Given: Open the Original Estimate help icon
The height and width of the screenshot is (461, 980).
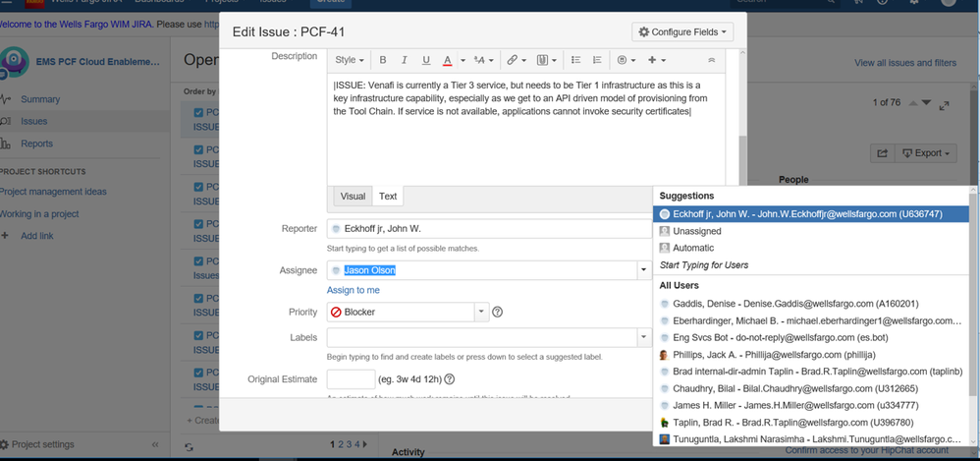Looking at the screenshot, I should click(x=450, y=379).
